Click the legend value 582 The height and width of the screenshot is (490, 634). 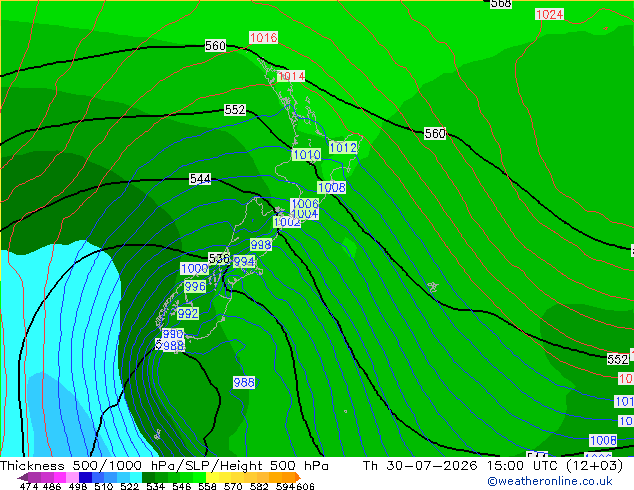[x=259, y=486]
